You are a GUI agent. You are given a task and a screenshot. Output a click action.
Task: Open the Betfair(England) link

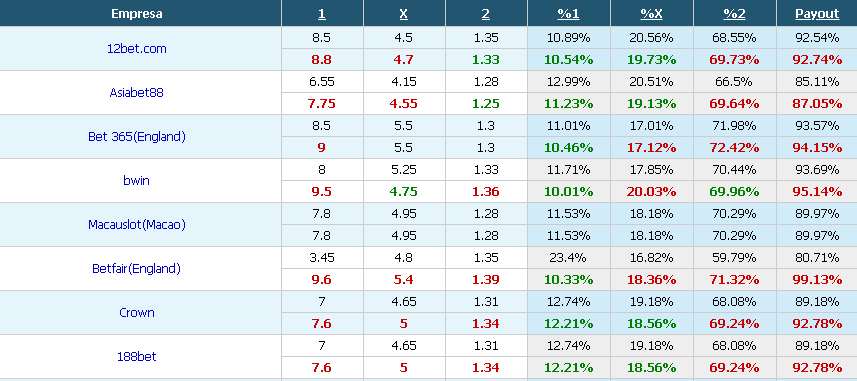[137, 268]
